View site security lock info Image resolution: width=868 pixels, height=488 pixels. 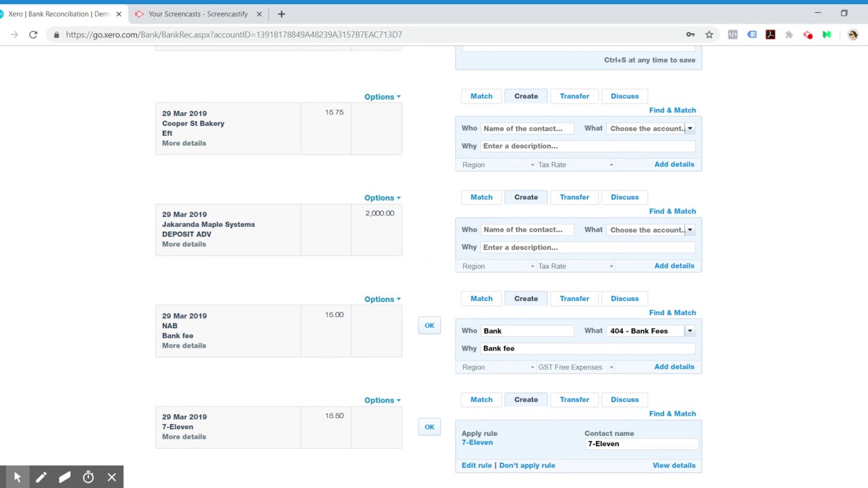pos(56,35)
